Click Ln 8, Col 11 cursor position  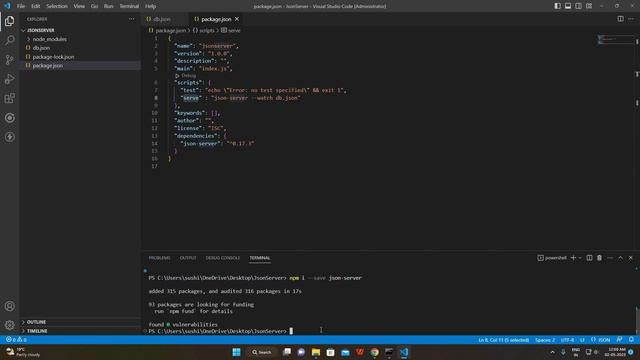(504, 340)
